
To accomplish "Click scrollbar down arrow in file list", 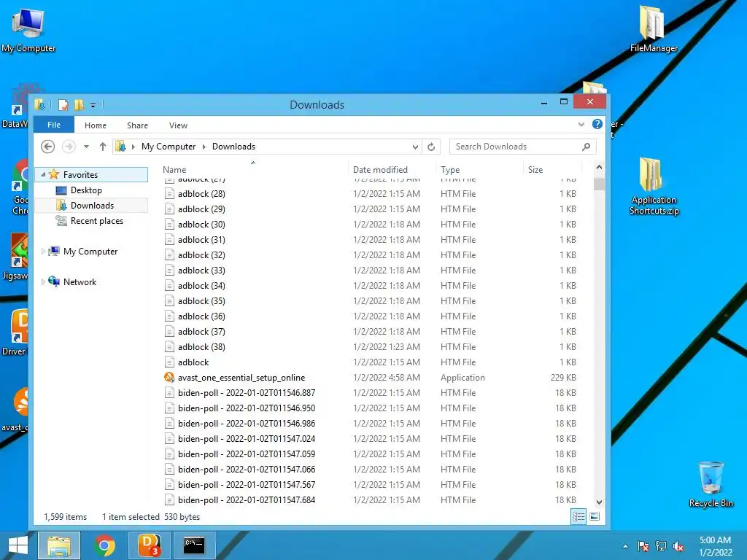I will (599, 502).
